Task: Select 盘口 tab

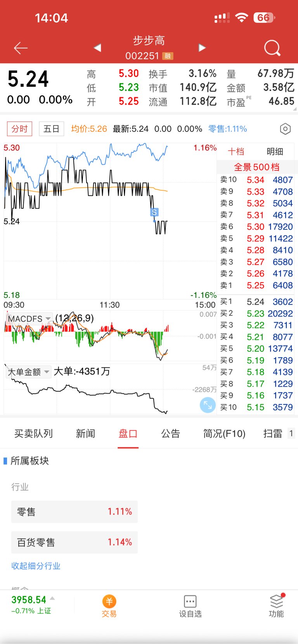Action: 128,434
